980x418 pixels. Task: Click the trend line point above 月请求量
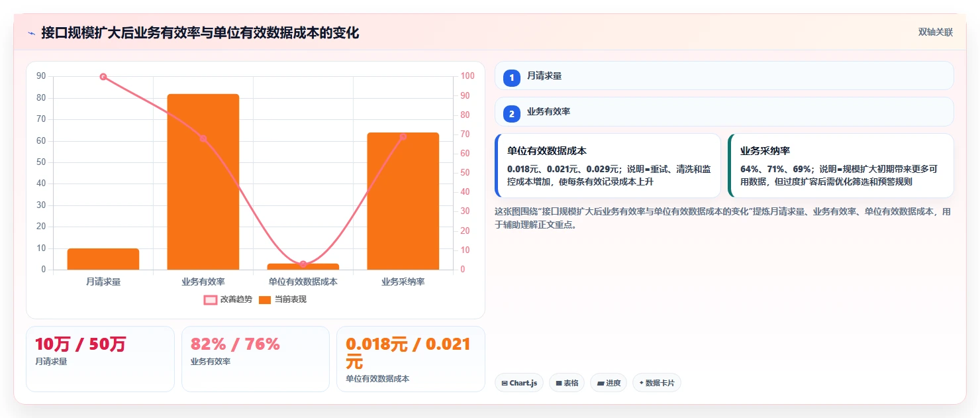(x=103, y=77)
